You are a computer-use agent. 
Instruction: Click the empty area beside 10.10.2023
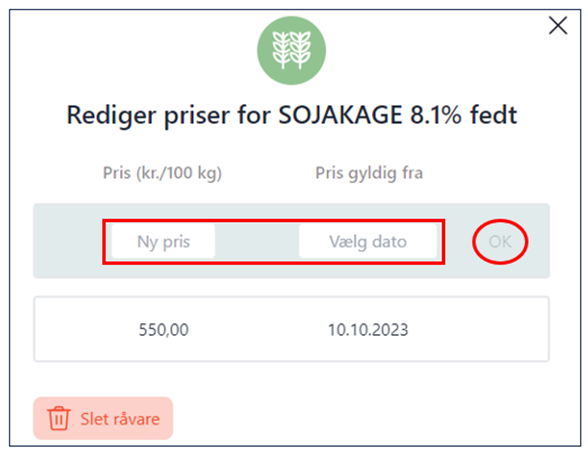480,329
